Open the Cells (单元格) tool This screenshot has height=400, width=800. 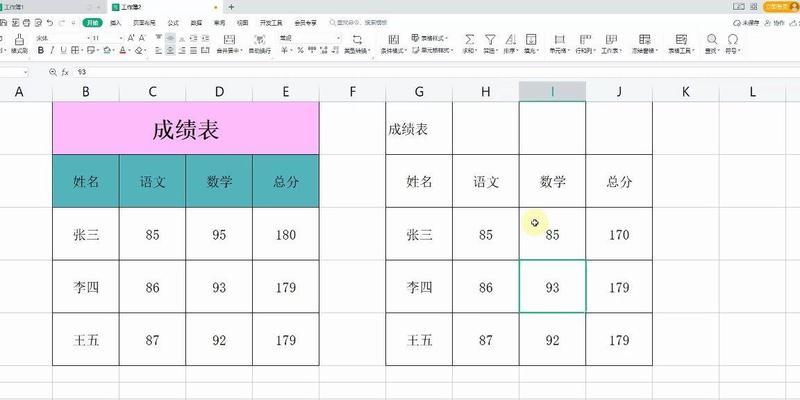(560, 44)
